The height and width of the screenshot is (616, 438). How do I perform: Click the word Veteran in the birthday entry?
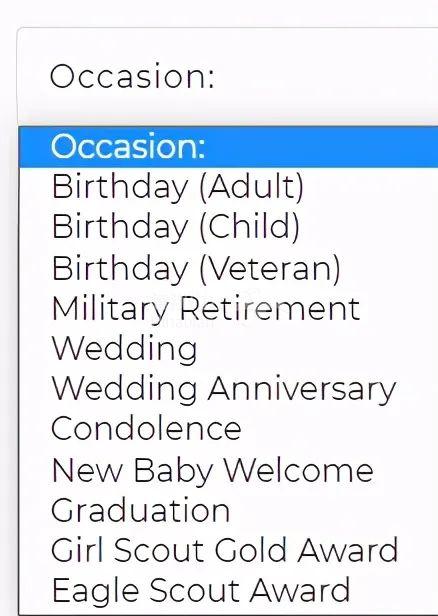coord(270,268)
